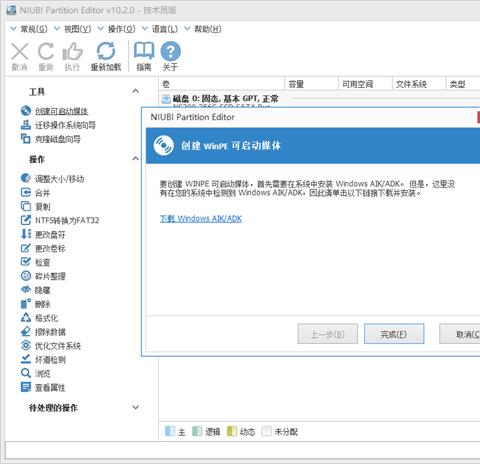The width and height of the screenshot is (480, 464).
Task: Click the 浏览 magnifier icon
Action: point(26,373)
